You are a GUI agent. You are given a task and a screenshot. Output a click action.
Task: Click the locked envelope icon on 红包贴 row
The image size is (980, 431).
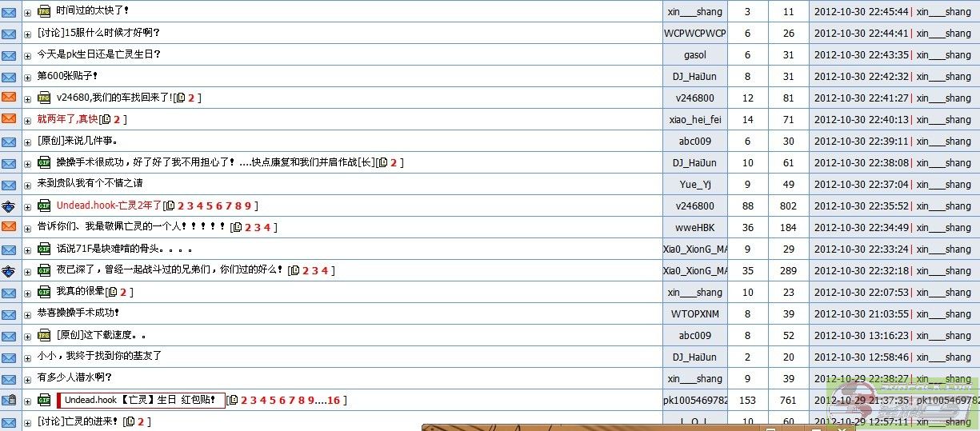coord(9,400)
